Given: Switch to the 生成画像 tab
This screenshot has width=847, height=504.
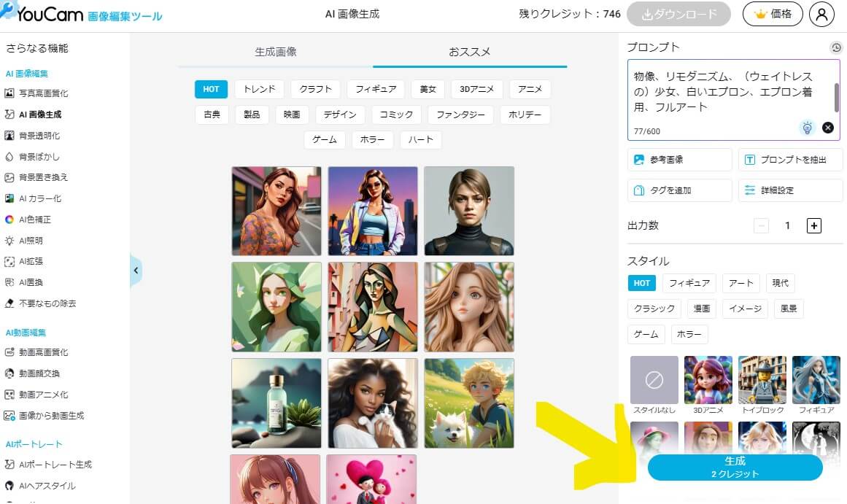Looking at the screenshot, I should tap(276, 52).
